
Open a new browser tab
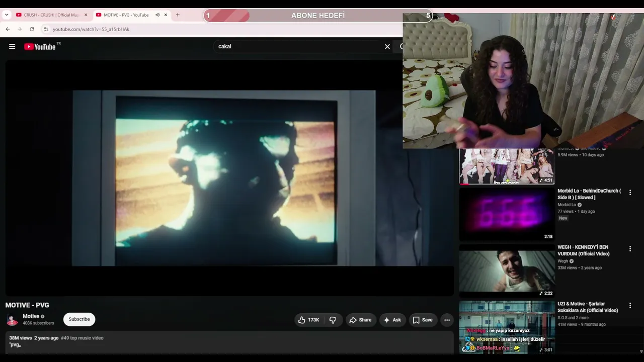tap(178, 15)
